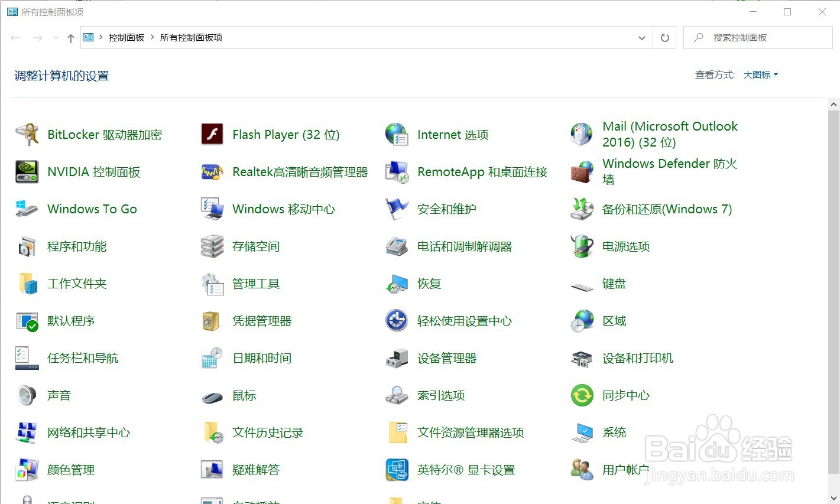Screen dimensions: 840x504
Task: Open the 存储空间 drives icon
Action: [212, 246]
